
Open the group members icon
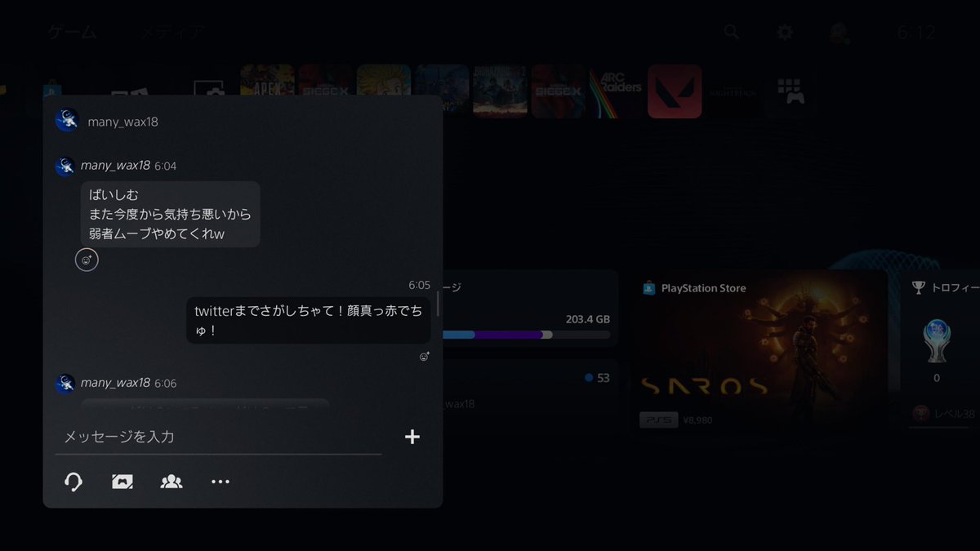tap(171, 482)
